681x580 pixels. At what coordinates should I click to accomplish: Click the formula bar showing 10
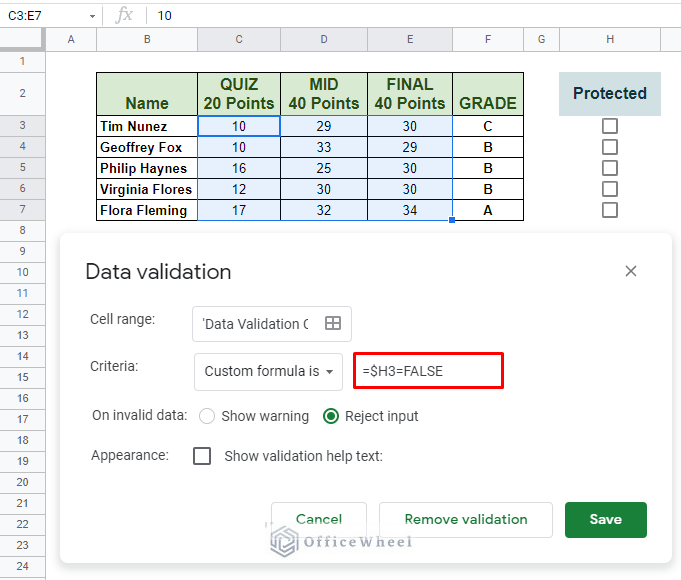[413, 16]
